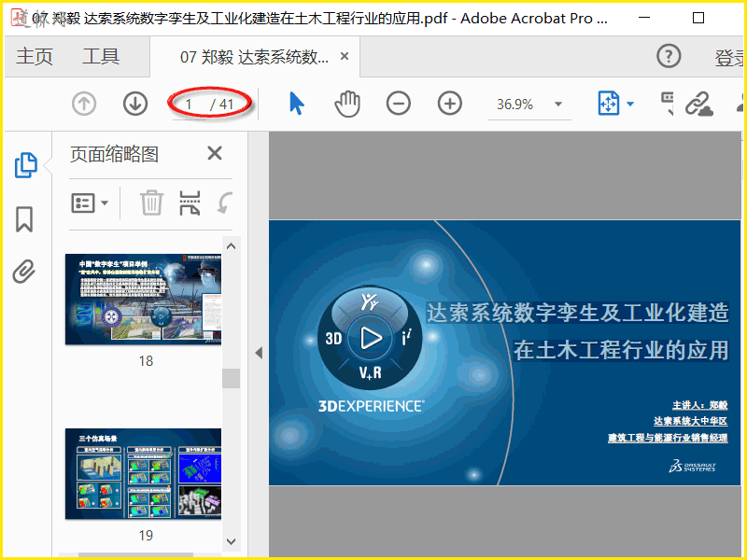Image resolution: width=747 pixels, height=560 pixels.
Task: Open the page thumbnails panel icon
Action: coord(26,165)
